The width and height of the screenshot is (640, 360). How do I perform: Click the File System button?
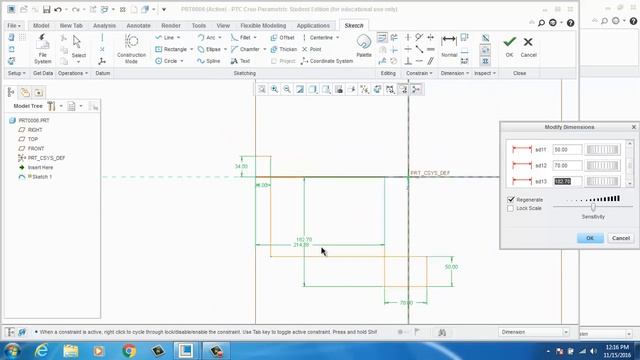click(x=42, y=49)
